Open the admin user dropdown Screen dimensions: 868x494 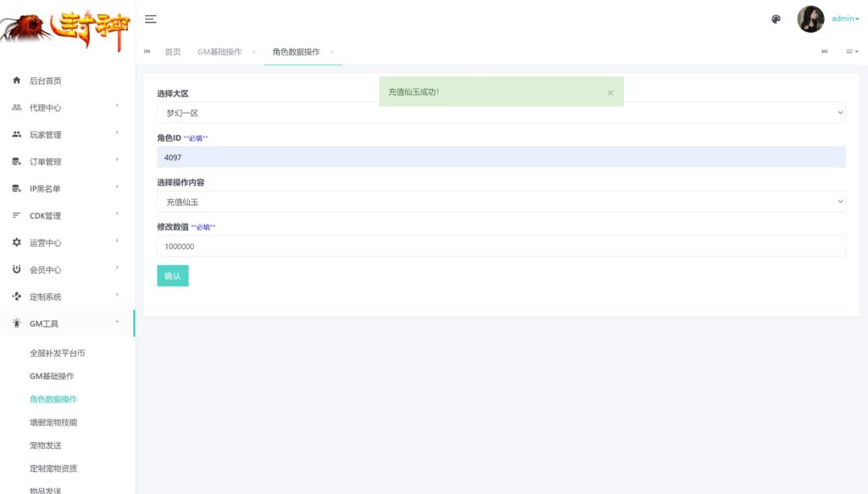tap(844, 19)
